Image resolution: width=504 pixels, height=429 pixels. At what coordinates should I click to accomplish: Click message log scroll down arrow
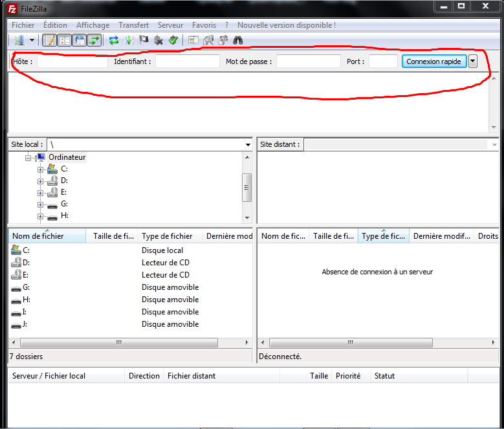pyautogui.click(x=494, y=127)
